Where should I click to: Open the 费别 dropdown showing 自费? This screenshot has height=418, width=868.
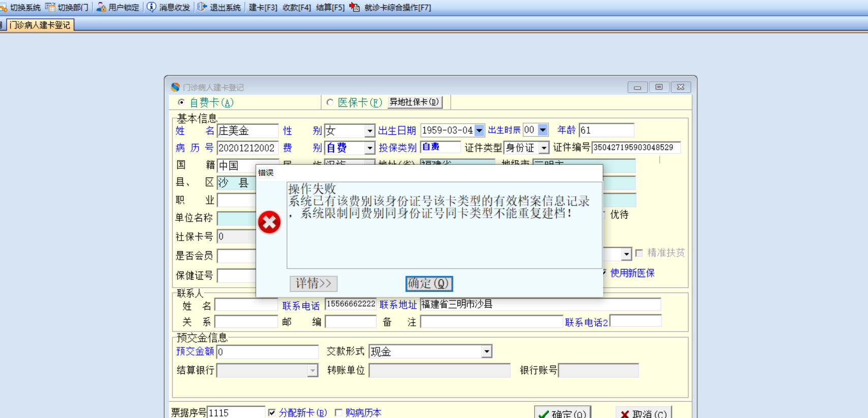coord(370,148)
